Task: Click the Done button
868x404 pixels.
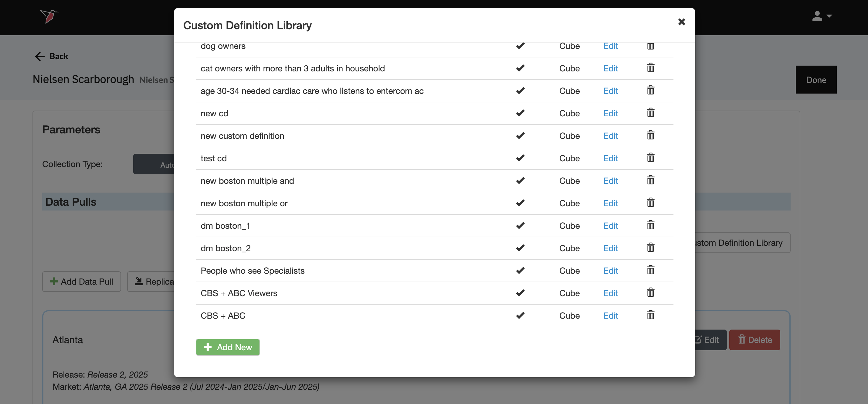Action: tap(816, 80)
